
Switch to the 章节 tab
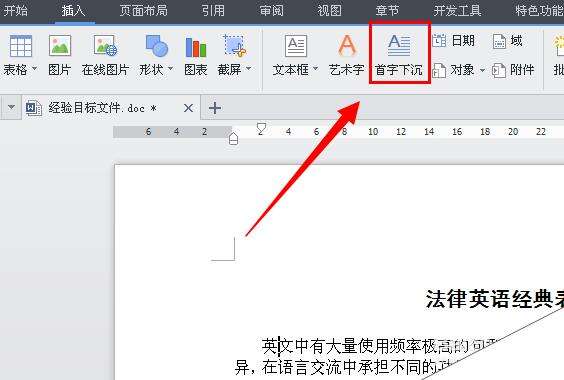[387, 10]
